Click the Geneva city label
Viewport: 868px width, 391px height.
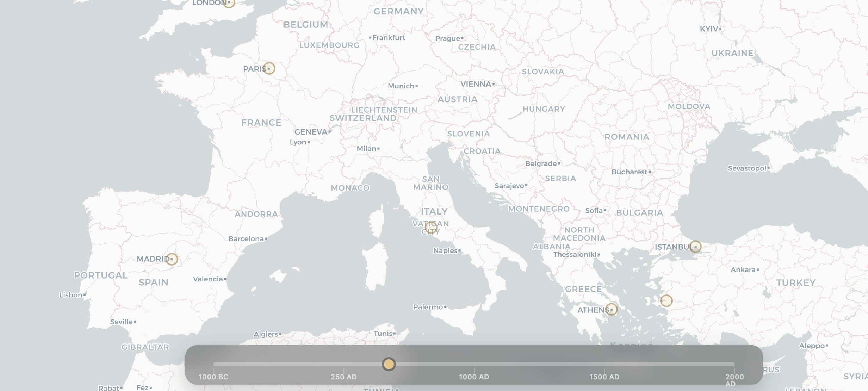[311, 131]
